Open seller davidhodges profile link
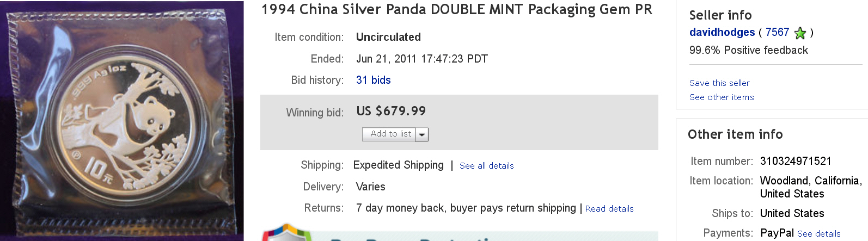Image resolution: width=868 pixels, height=241 pixels. [722, 32]
